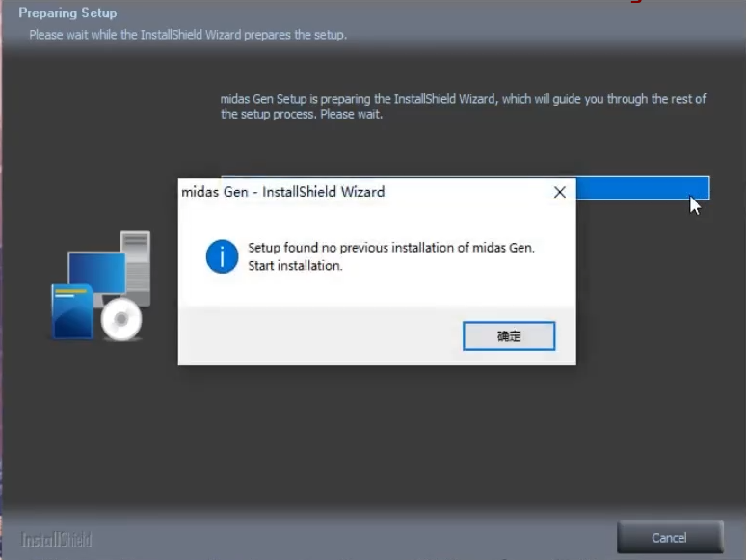Click the 'Please wait while the InstallShield Wizard' subtitle

(188, 35)
